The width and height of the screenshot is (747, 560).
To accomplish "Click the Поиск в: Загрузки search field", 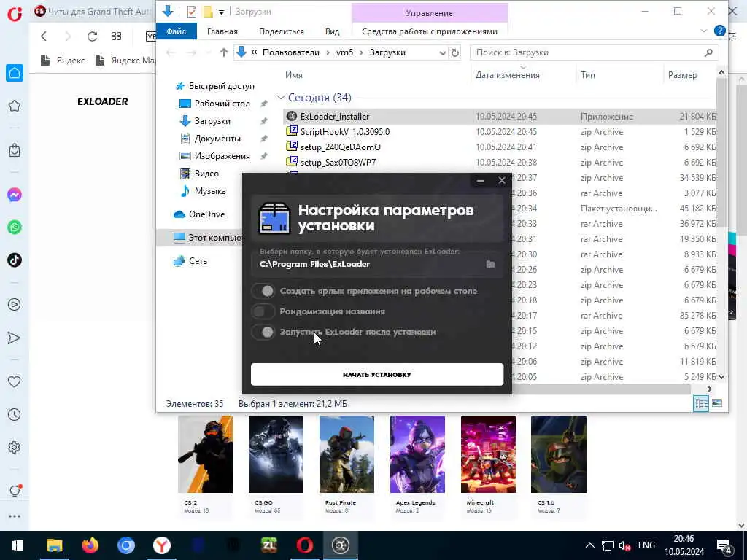I will (x=594, y=52).
